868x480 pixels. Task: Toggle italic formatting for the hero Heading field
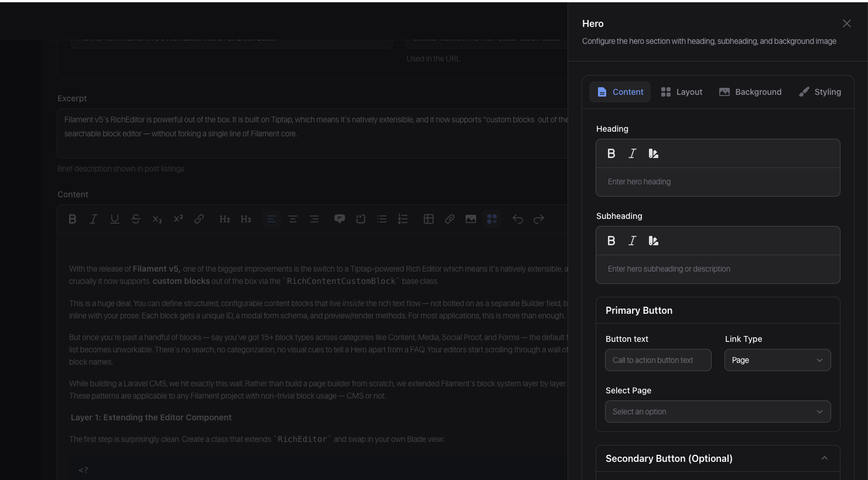coord(633,153)
